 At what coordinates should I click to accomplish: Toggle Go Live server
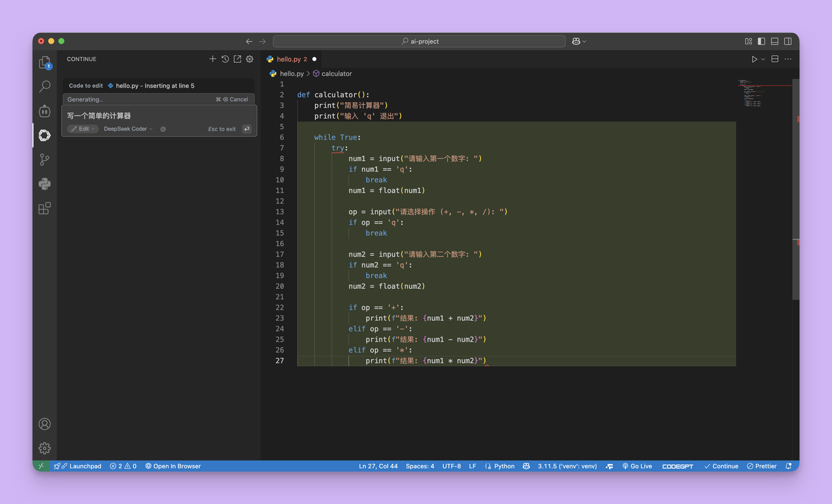637,466
